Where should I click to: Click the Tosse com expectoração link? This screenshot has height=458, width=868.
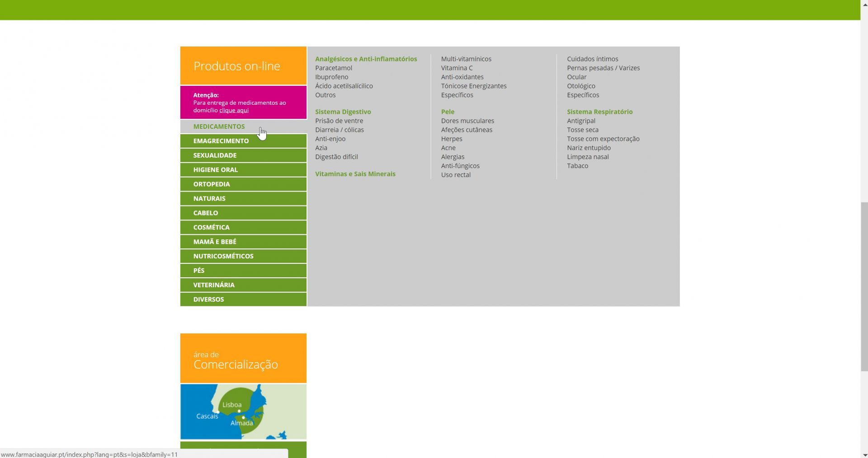603,139
